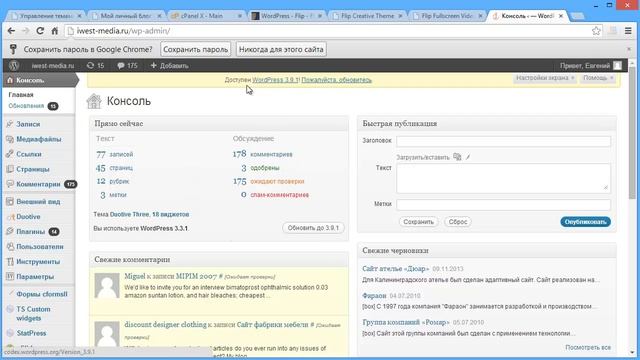Click the Пожалуйста, обновитесь link

(336, 80)
